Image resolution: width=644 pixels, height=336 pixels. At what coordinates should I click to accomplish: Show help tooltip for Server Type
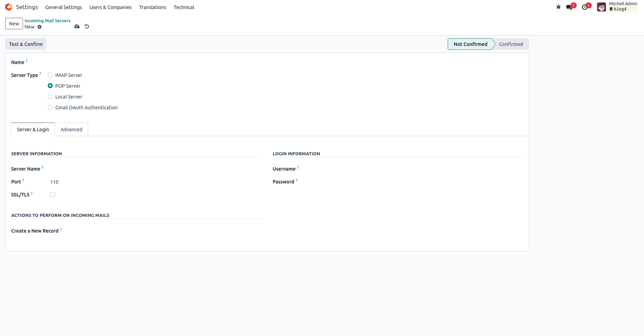[x=40, y=74]
